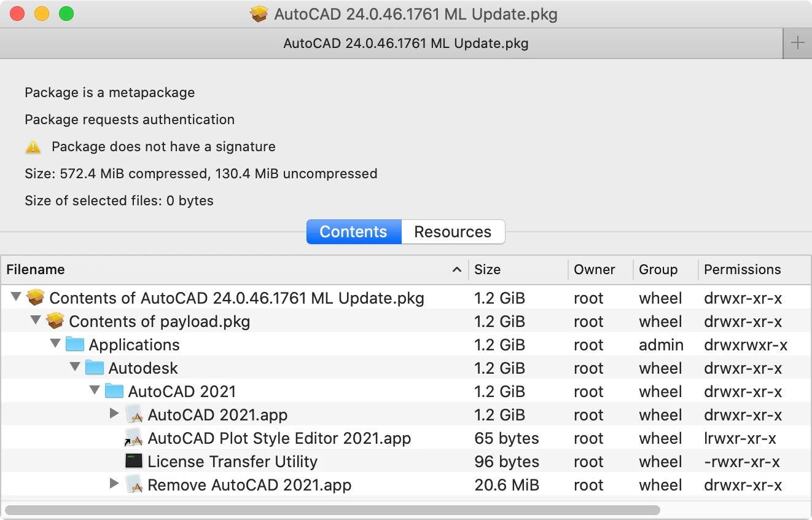The image size is (812, 520).
Task: Click the '20.6 MiB' size cell
Action: pyautogui.click(x=507, y=485)
